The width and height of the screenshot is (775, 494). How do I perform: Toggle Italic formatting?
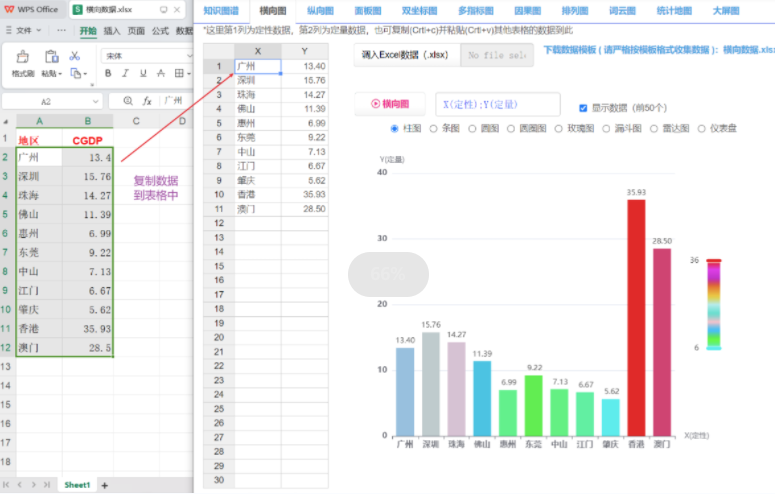pyautogui.click(x=125, y=74)
